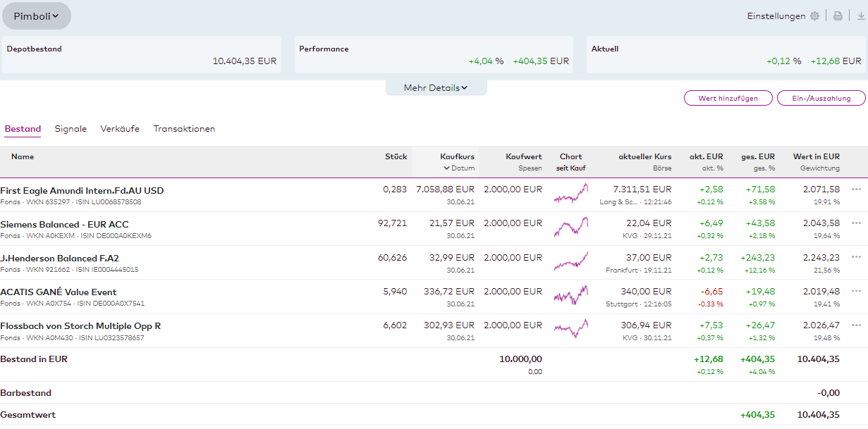Open the Pimboli portfolio dropdown
The image size is (868, 429).
click(x=37, y=16)
